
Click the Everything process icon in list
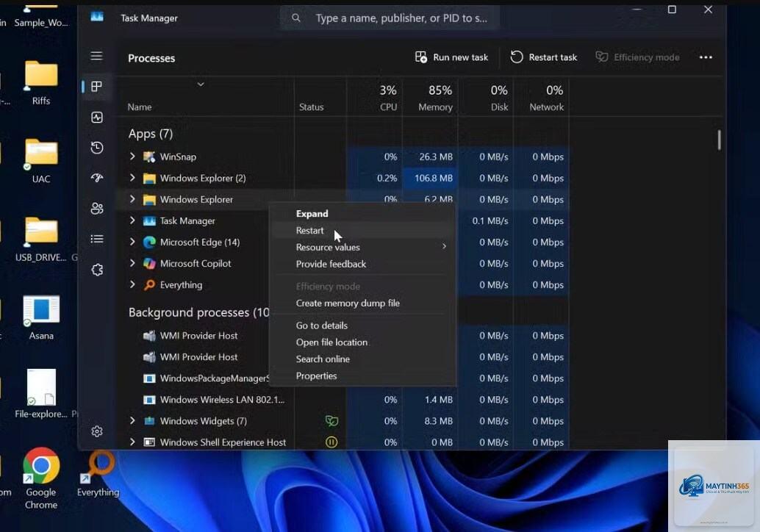(149, 284)
